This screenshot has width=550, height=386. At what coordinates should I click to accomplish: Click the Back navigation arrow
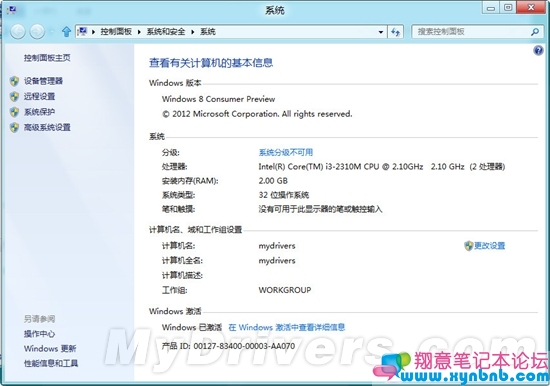(x=18, y=32)
